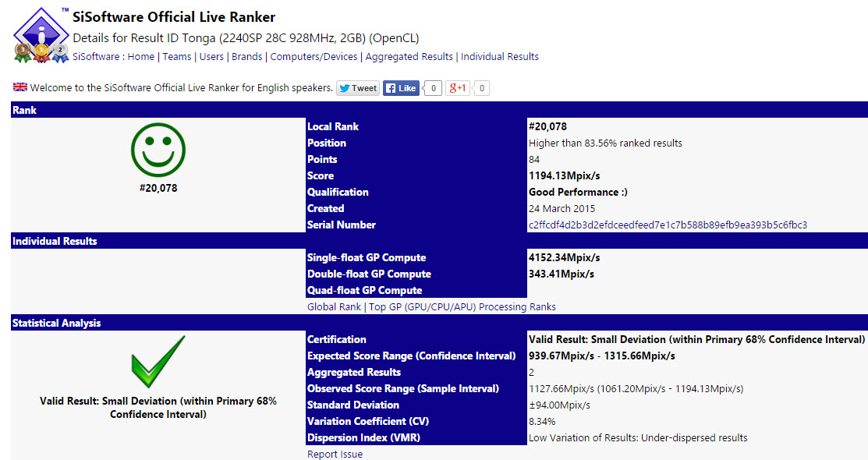
Task: Select the variation coefficient 8.34%
Action: point(542,421)
